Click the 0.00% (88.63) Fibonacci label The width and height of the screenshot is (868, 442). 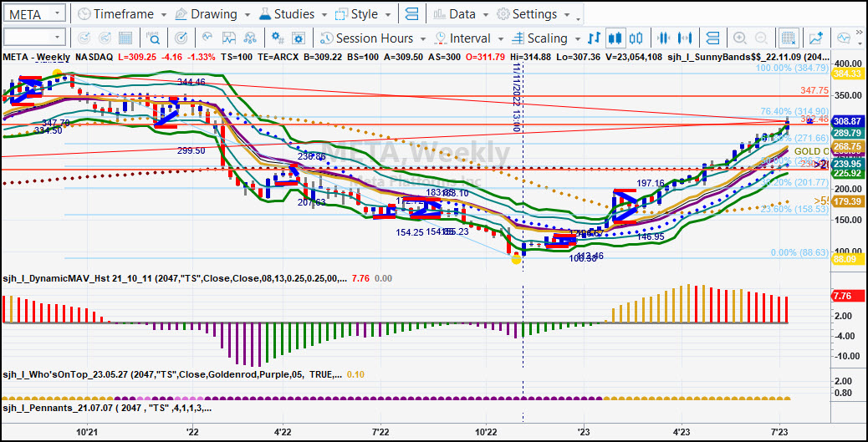[800, 253]
